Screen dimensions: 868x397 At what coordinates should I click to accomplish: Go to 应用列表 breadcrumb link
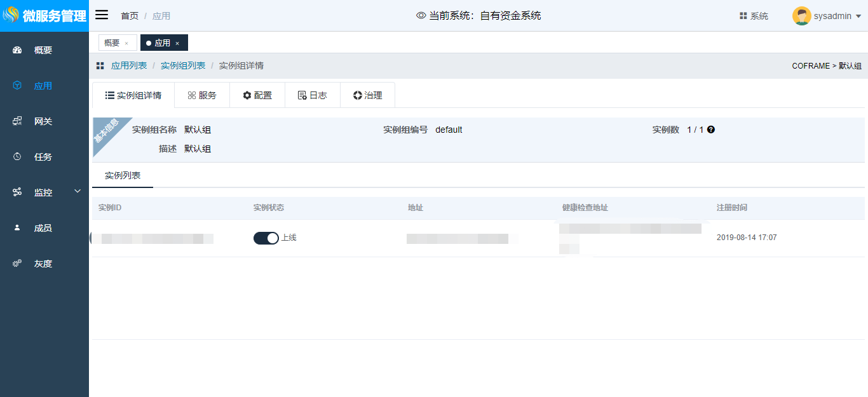[x=129, y=65]
